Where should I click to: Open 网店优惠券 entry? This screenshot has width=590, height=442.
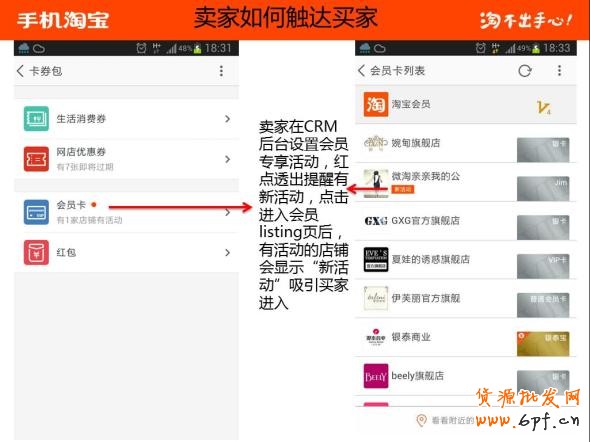point(126,159)
